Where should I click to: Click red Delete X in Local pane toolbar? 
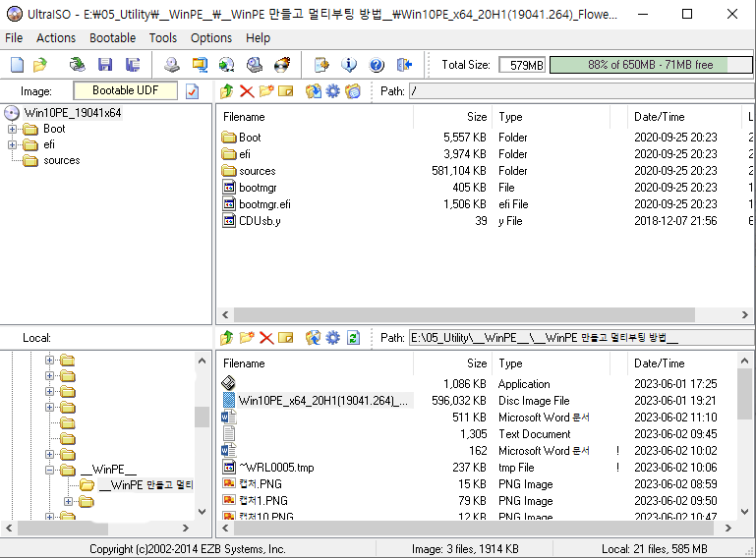pos(266,337)
